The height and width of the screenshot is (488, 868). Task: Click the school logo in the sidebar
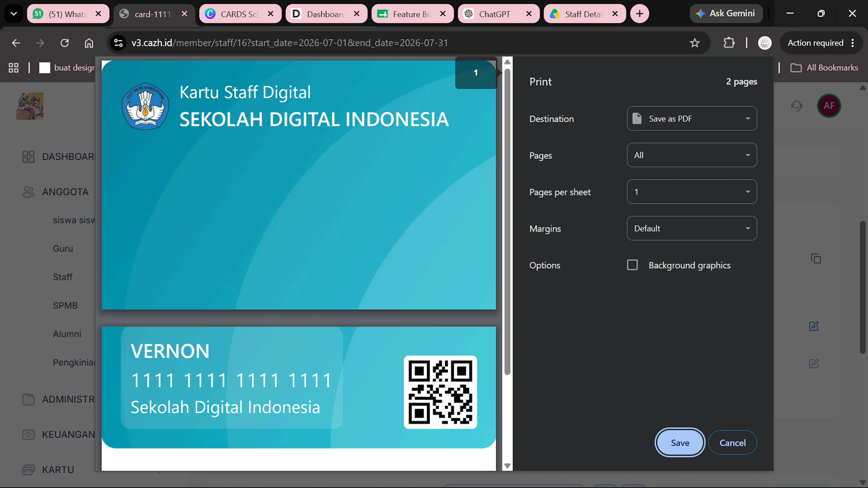30,106
